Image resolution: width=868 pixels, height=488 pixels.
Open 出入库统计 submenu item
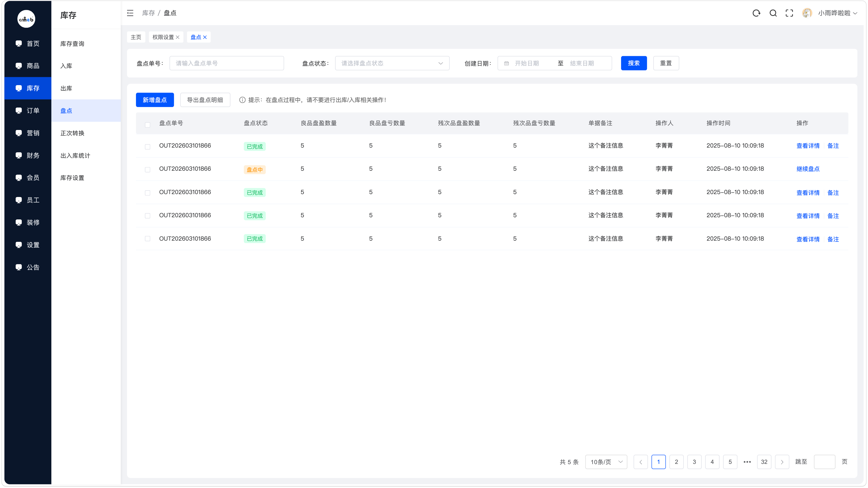(x=86, y=155)
